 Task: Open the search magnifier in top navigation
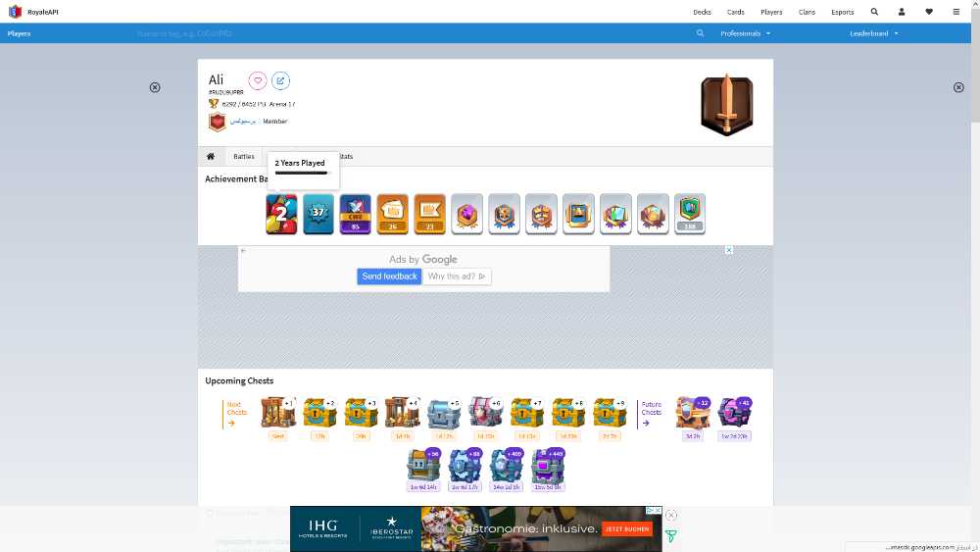click(874, 11)
